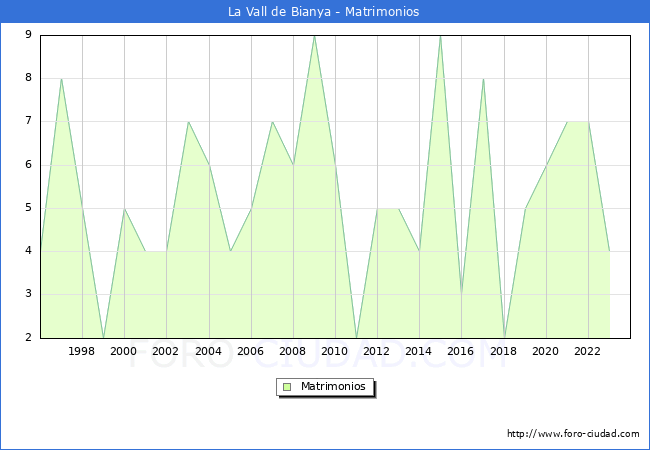Select the 2000 x-axis label
The image size is (650, 450).
click(x=124, y=351)
